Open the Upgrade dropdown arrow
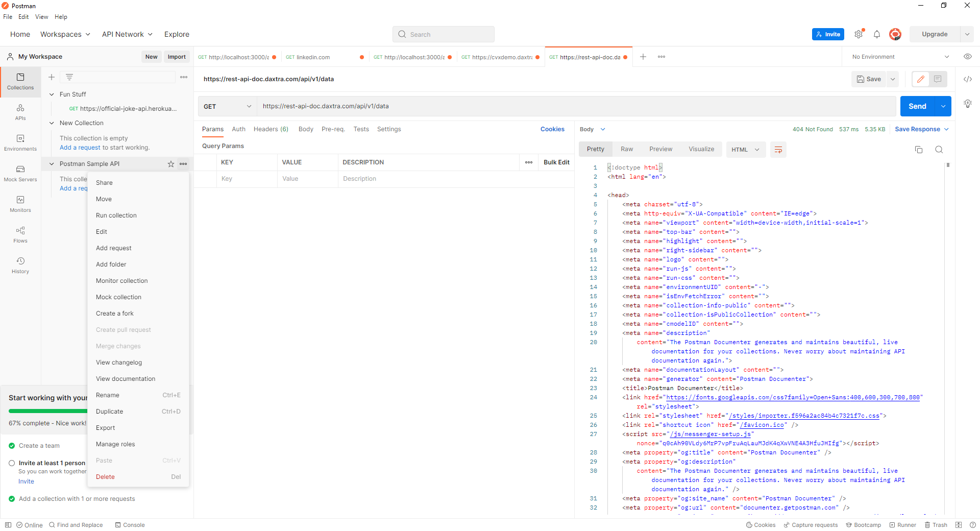 click(967, 34)
